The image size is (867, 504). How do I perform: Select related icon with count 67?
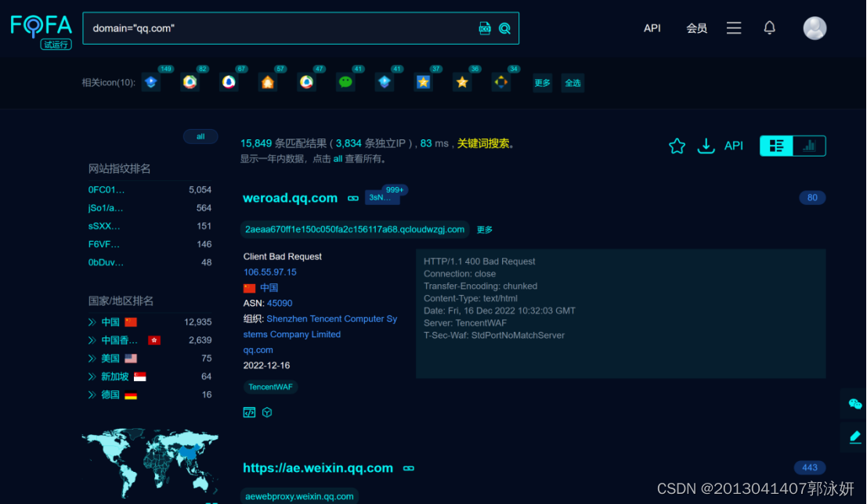click(x=229, y=82)
